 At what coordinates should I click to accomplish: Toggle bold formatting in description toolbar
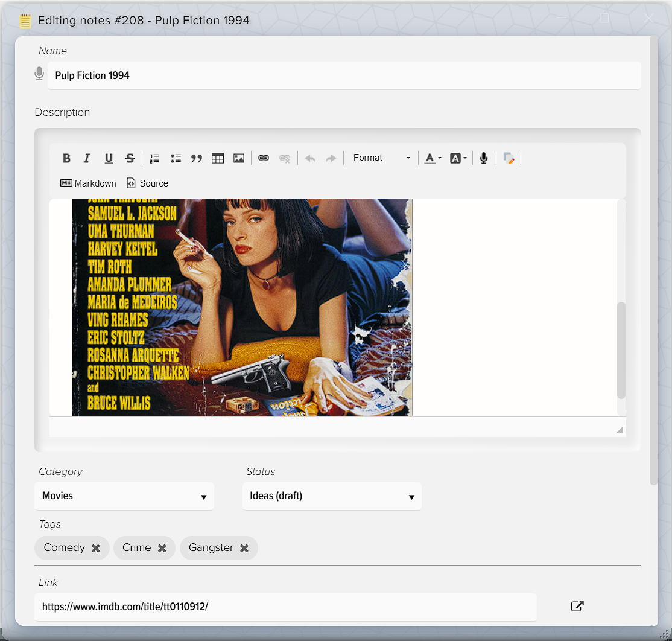point(66,158)
